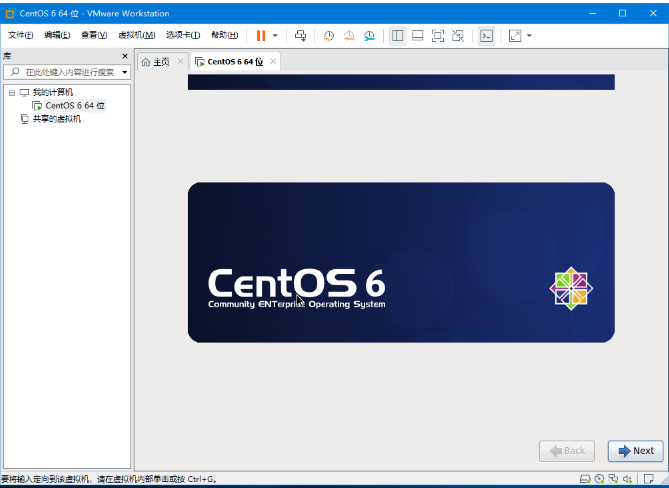669x488 pixels.
Task: Toggle the library sidebar view button
Action: click(398, 35)
